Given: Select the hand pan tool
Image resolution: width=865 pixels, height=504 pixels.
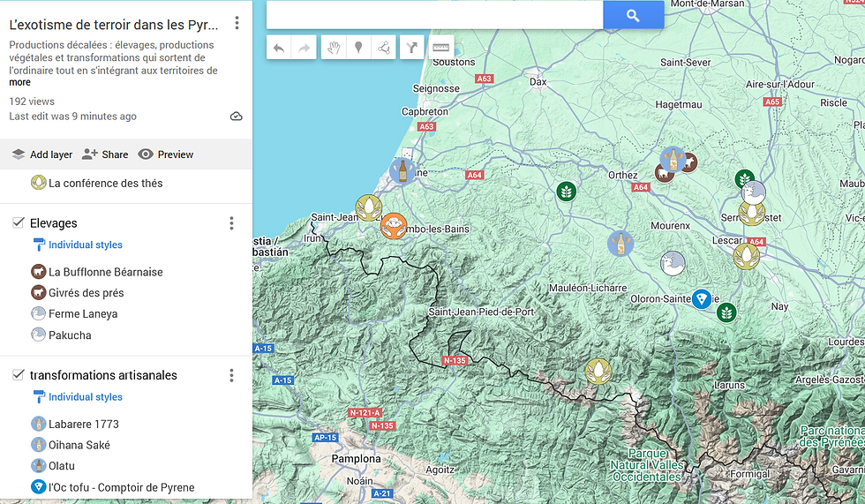Looking at the screenshot, I should [334, 48].
